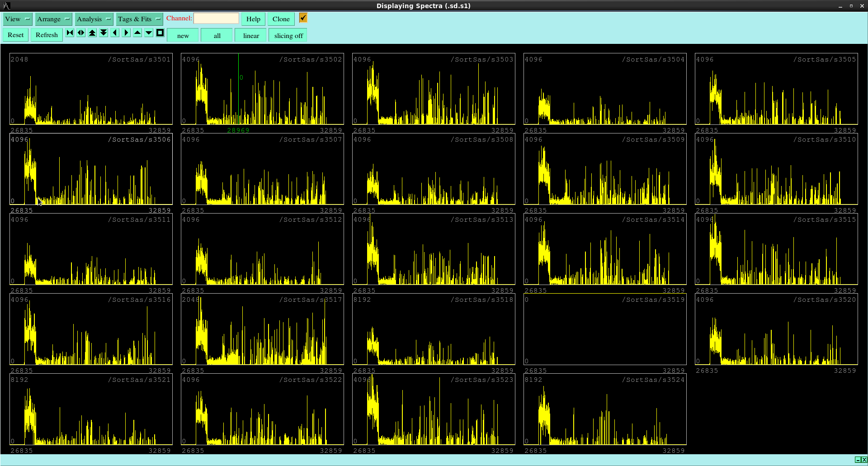Click the Help button
Image resolution: width=868 pixels, height=466 pixels.
pos(253,19)
